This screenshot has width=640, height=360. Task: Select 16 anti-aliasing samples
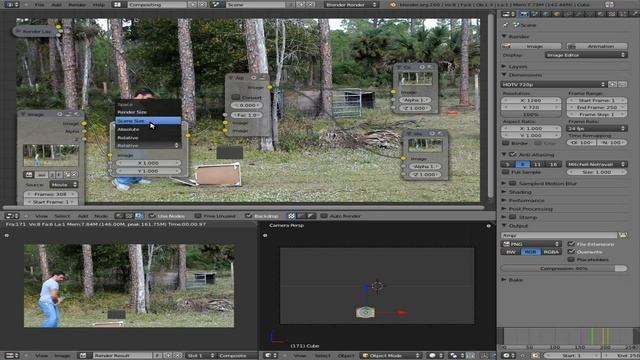tap(553, 164)
